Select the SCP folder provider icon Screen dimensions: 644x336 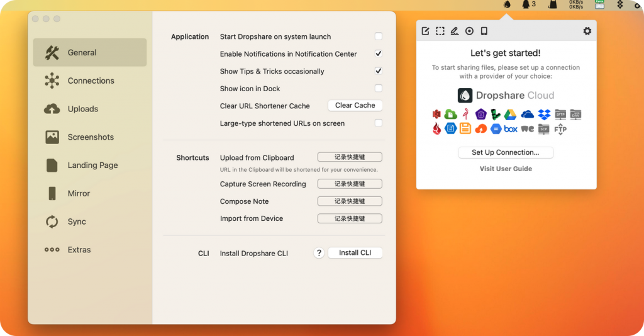click(x=544, y=130)
